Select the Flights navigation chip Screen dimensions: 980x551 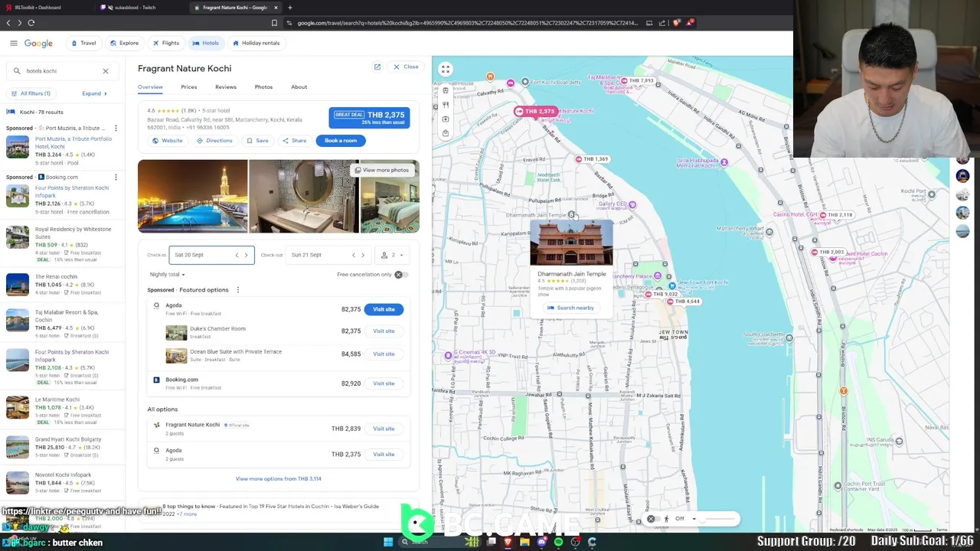[x=165, y=43]
